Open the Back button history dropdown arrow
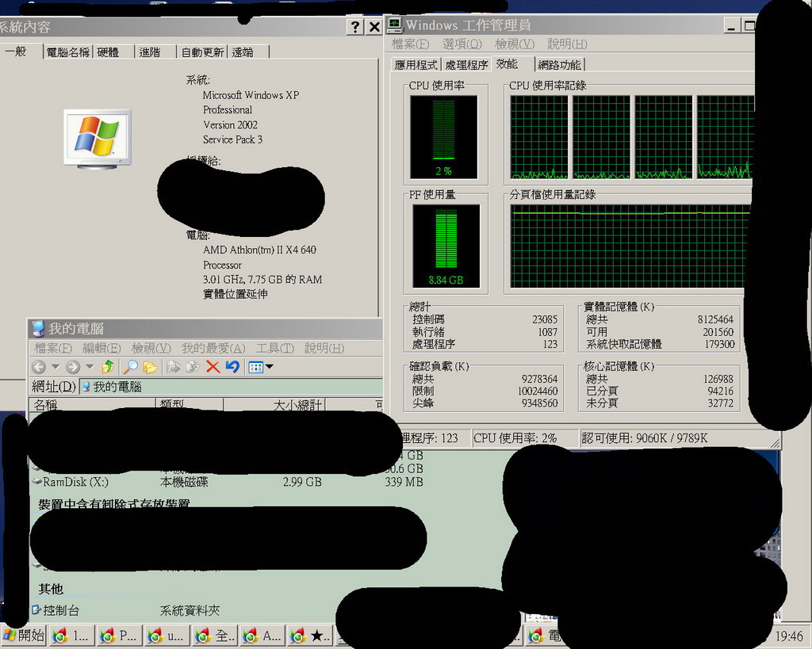The height and width of the screenshot is (649, 812). coord(56,367)
